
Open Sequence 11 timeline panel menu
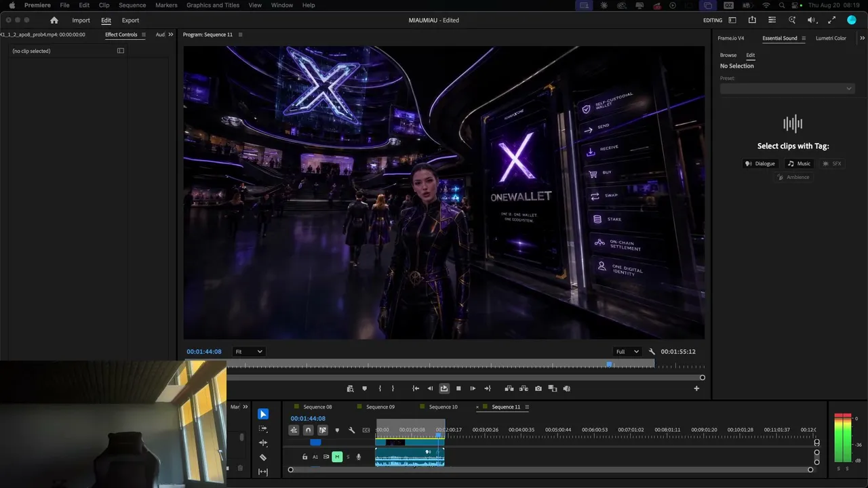tap(527, 407)
